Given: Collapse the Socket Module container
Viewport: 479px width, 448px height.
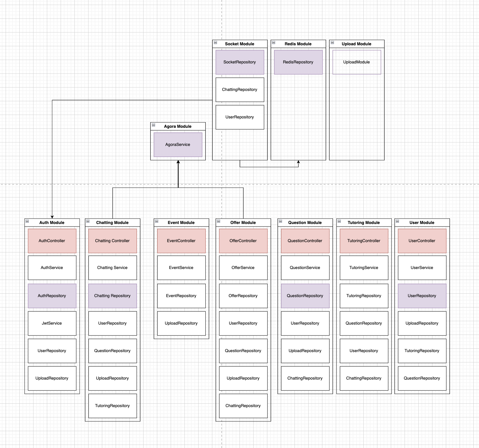Looking at the screenshot, I should (215, 42).
